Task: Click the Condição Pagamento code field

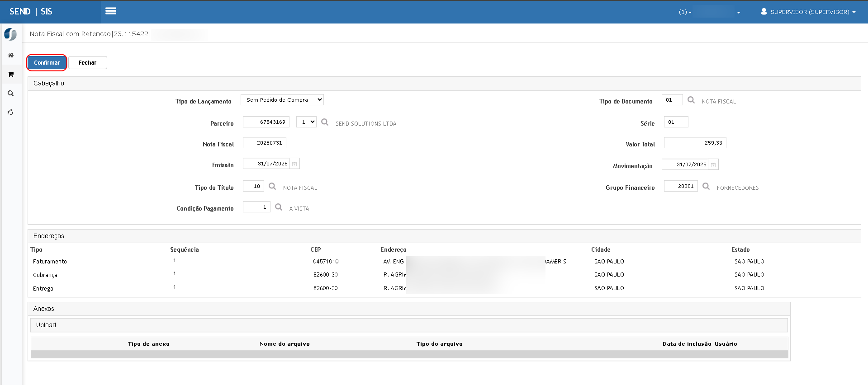Action: 256,207
